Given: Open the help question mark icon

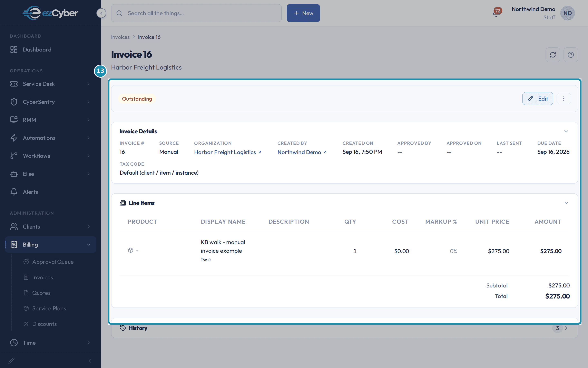Looking at the screenshot, I should [571, 55].
